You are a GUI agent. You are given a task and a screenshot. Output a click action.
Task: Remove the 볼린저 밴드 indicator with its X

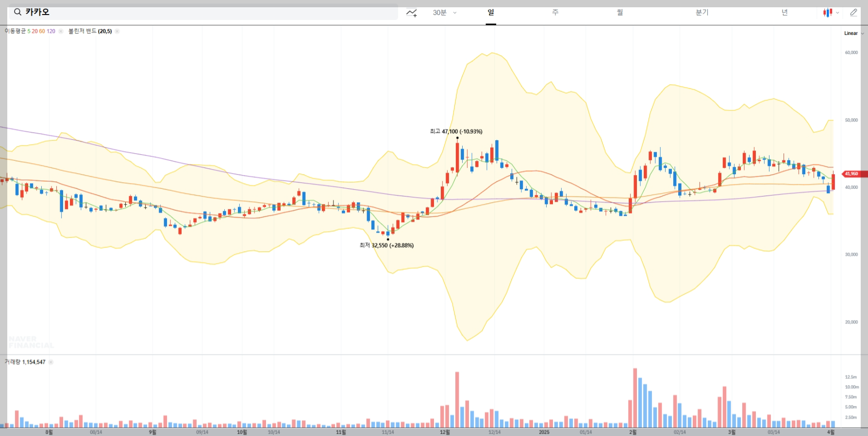click(x=117, y=31)
